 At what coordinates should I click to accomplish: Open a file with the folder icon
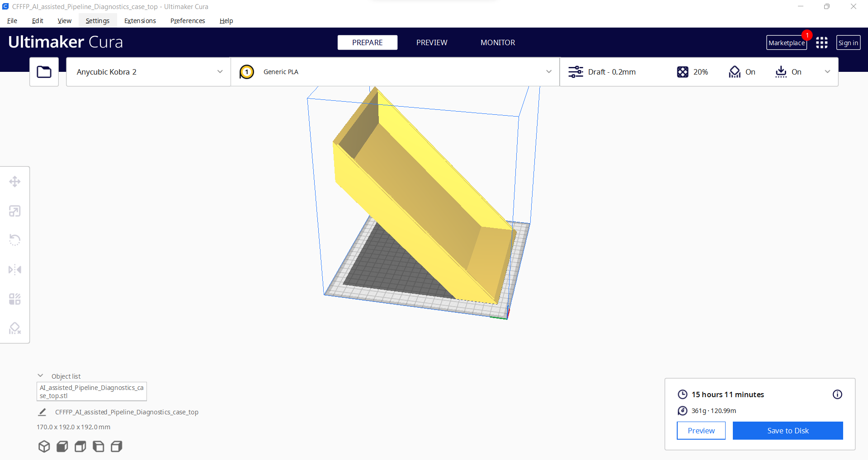(44, 71)
